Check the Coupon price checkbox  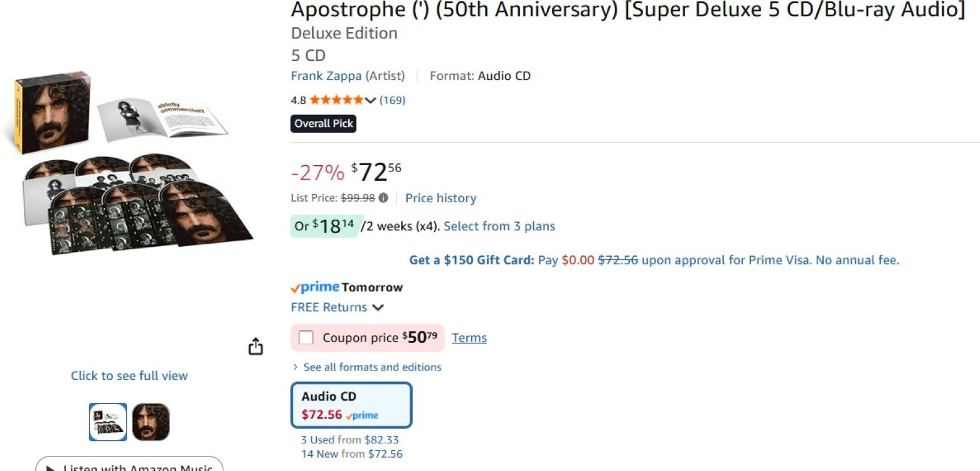click(306, 338)
